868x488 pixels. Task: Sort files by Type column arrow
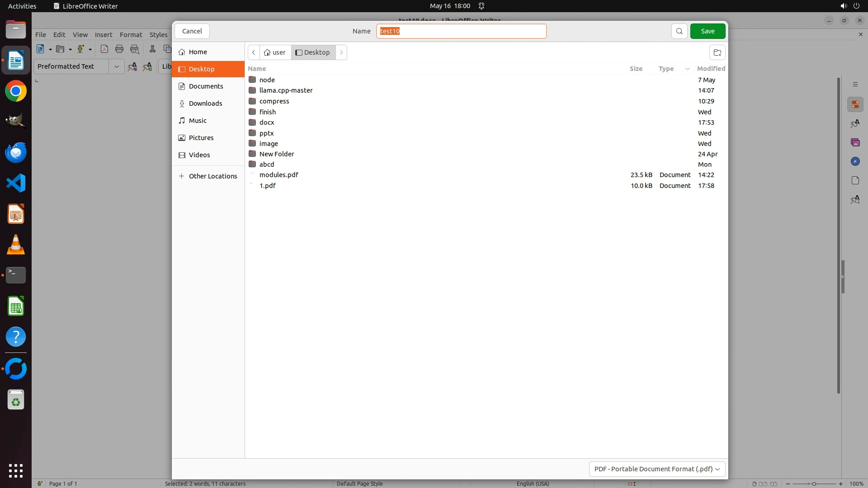pos(687,69)
